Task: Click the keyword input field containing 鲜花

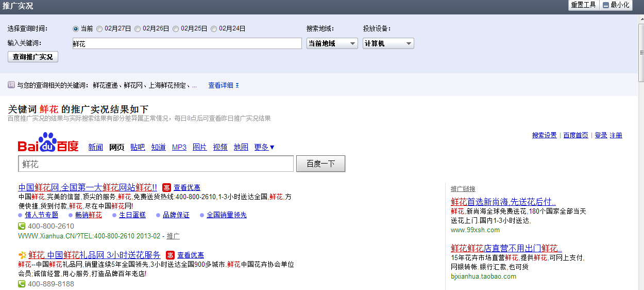Action: coord(187,44)
